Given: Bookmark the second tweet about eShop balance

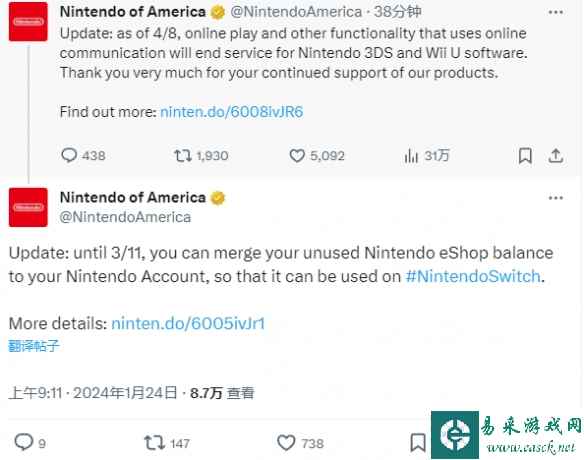Looking at the screenshot, I should [x=418, y=442].
